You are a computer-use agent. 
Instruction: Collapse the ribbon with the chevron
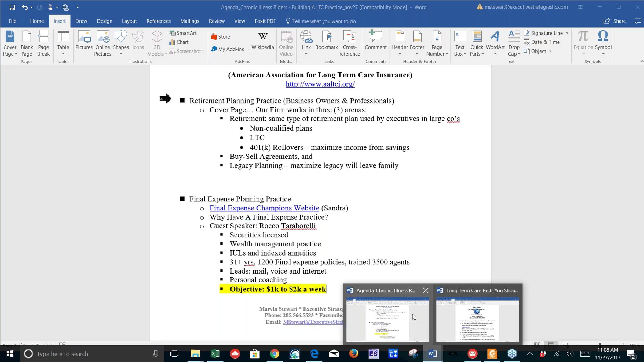click(x=642, y=61)
